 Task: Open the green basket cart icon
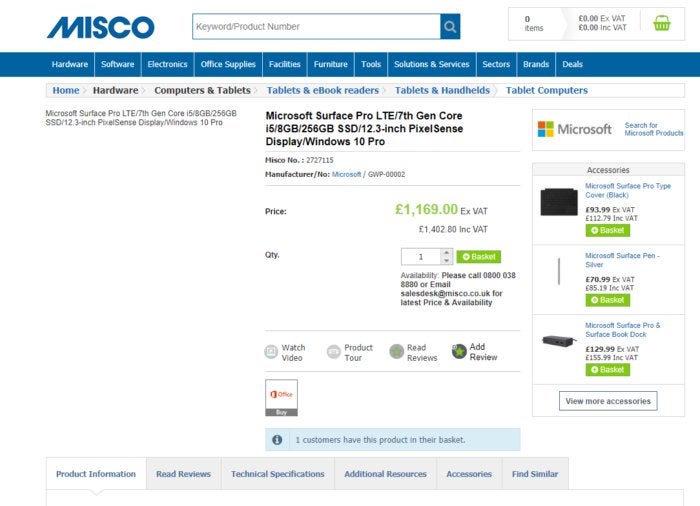pyautogui.click(x=662, y=23)
